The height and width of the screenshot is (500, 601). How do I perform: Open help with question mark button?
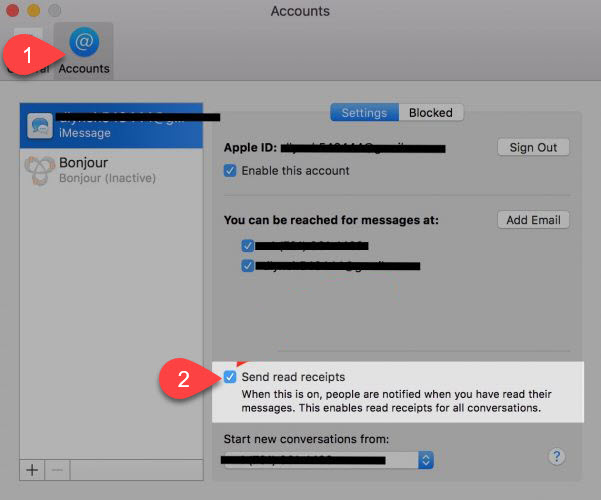(x=557, y=457)
